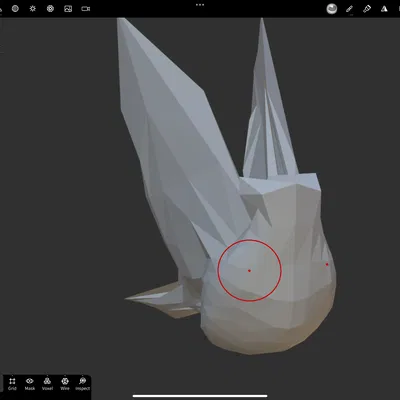Open the lighting sun icon menu

point(33,9)
